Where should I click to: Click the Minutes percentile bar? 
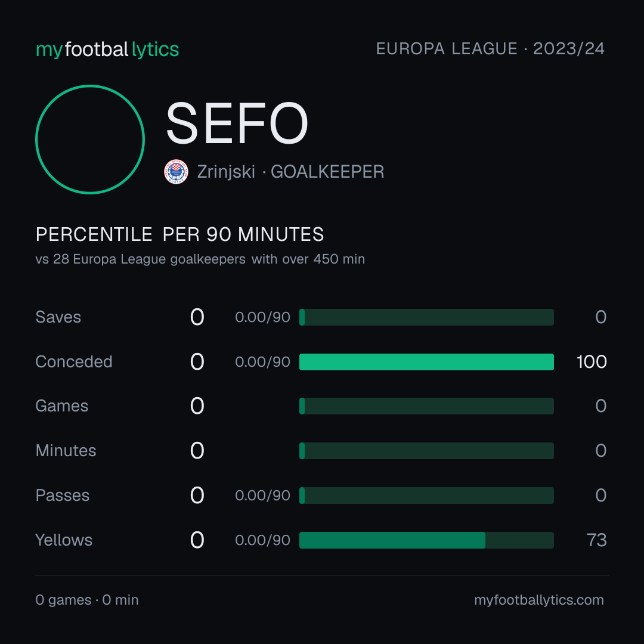coord(426,451)
